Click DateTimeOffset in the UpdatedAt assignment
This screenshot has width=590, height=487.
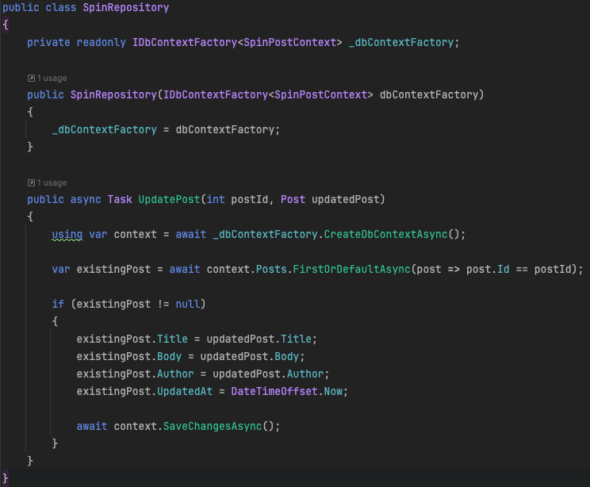tap(274, 391)
